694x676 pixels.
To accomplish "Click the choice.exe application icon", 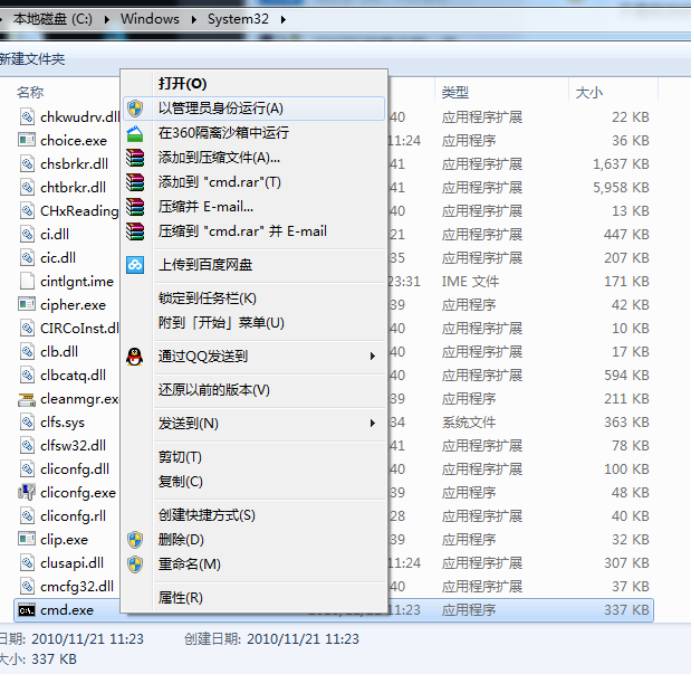I will click(26, 140).
